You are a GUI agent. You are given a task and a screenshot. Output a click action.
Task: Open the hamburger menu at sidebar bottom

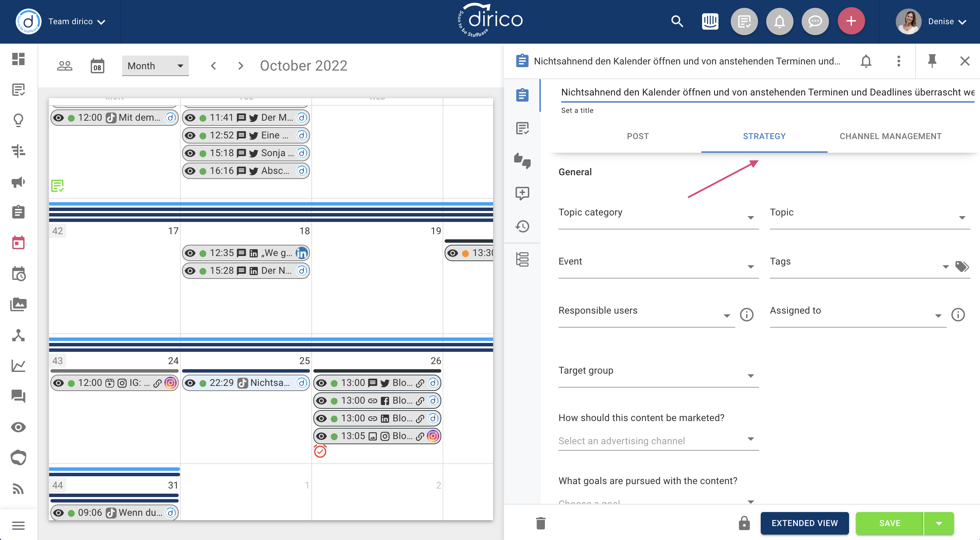tap(18, 526)
